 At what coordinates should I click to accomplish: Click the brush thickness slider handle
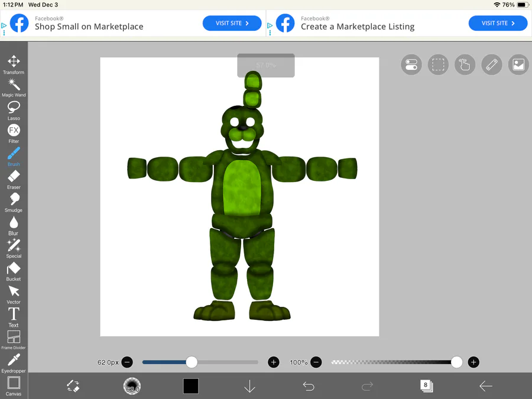[x=192, y=362]
